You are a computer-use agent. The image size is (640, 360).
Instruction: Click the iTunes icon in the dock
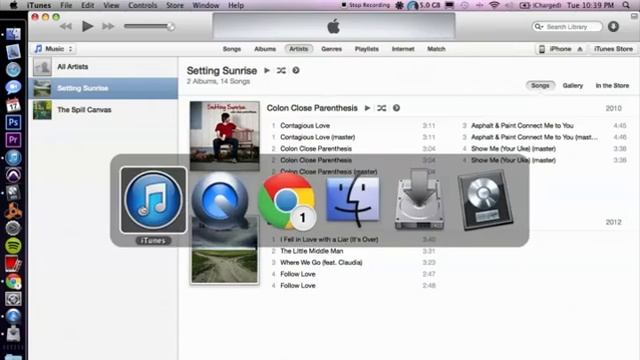coord(13,158)
